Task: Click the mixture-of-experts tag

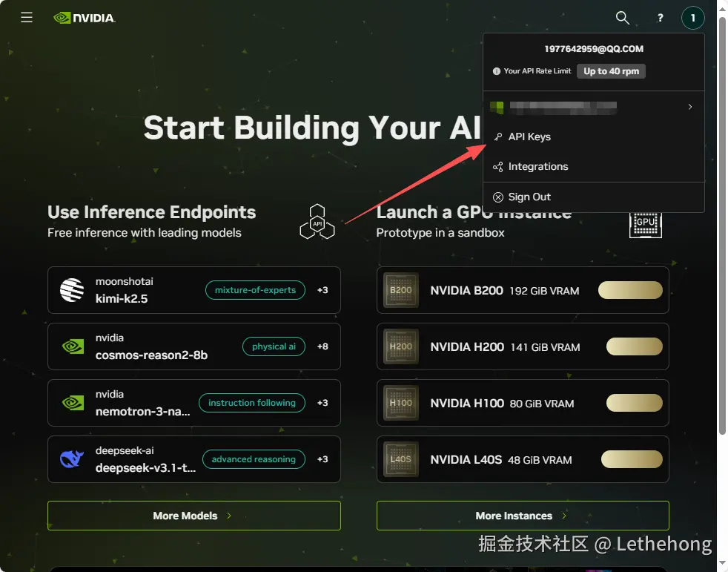Action: pyautogui.click(x=255, y=290)
